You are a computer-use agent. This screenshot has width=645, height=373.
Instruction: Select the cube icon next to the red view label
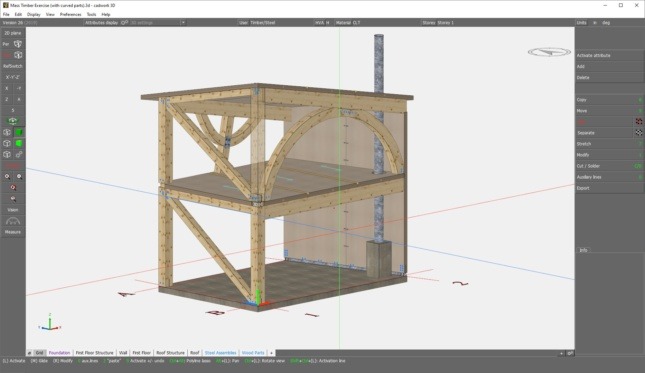pyautogui.click(x=18, y=55)
